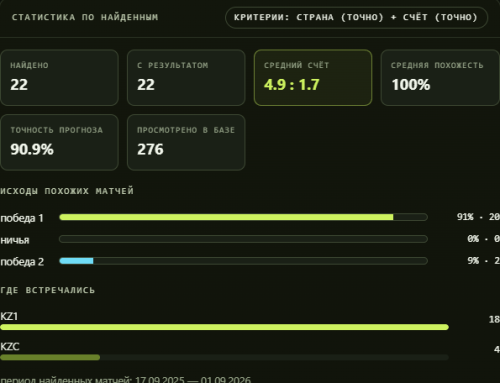Select the 'Найдено' 22 stat card
This screenshot has width=500, height=383.
pos(59,78)
